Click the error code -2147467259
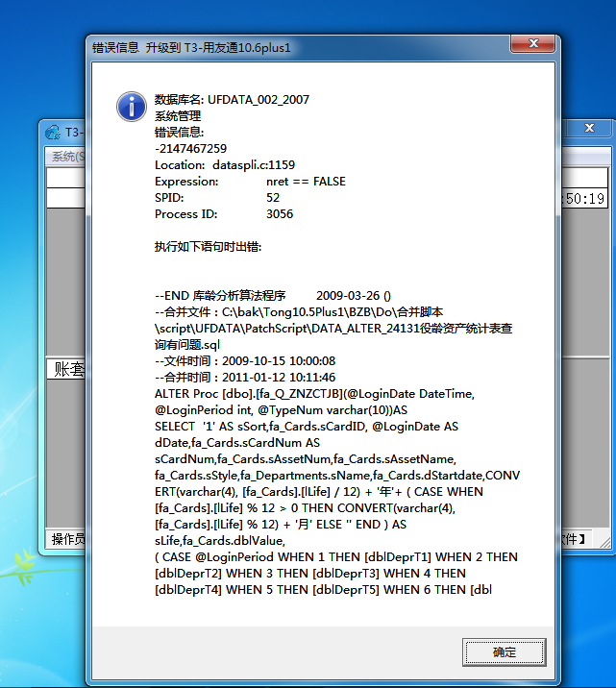Screen dimensions: 616x688 [191, 148]
